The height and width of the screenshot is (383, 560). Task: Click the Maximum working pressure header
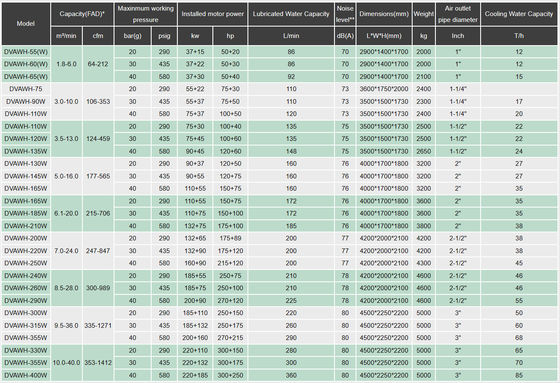[146, 14]
